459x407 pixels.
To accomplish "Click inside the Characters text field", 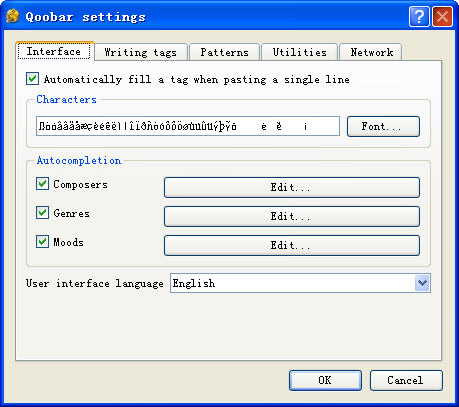I will pos(188,126).
